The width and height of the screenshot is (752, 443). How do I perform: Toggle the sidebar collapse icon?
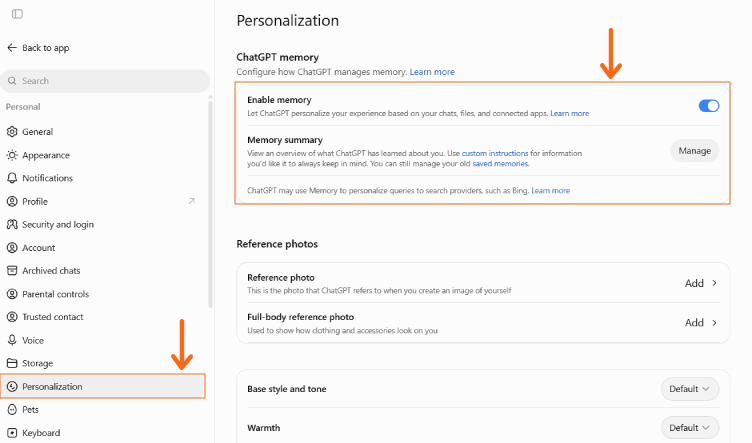point(17,14)
